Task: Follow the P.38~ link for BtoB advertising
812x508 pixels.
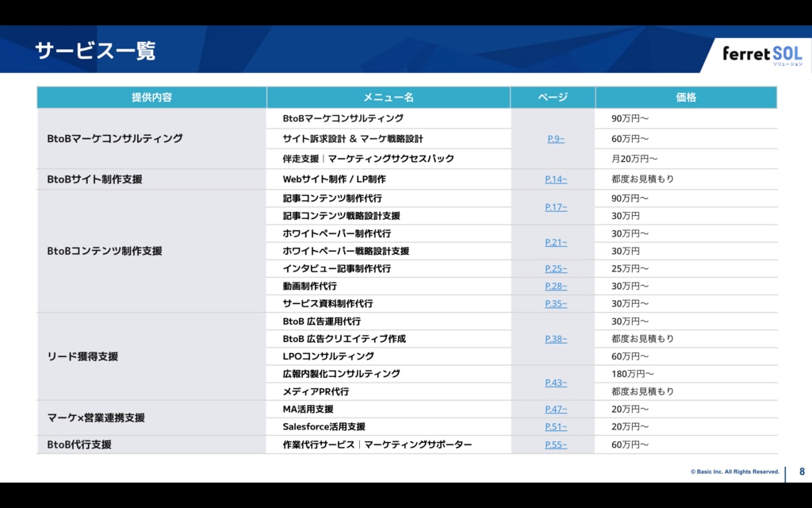Action: (556, 339)
